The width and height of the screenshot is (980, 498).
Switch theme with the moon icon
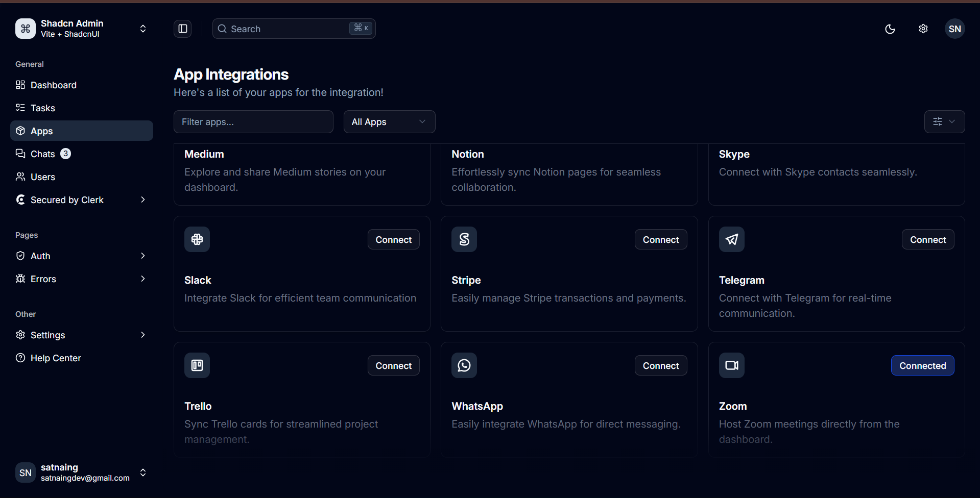[x=890, y=29]
